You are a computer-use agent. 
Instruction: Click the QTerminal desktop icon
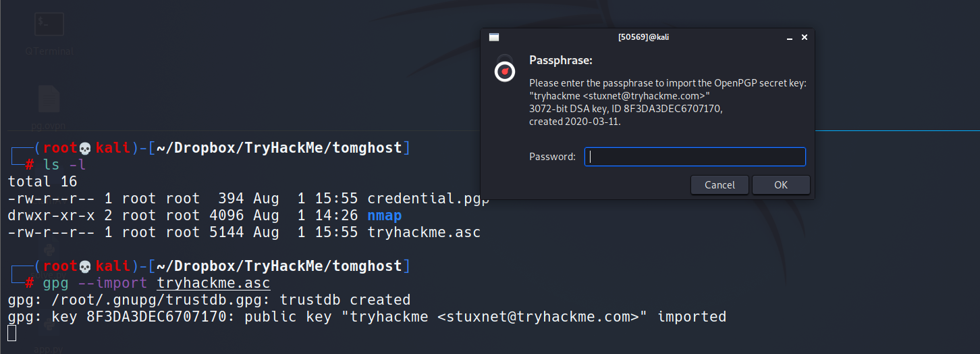(49, 24)
